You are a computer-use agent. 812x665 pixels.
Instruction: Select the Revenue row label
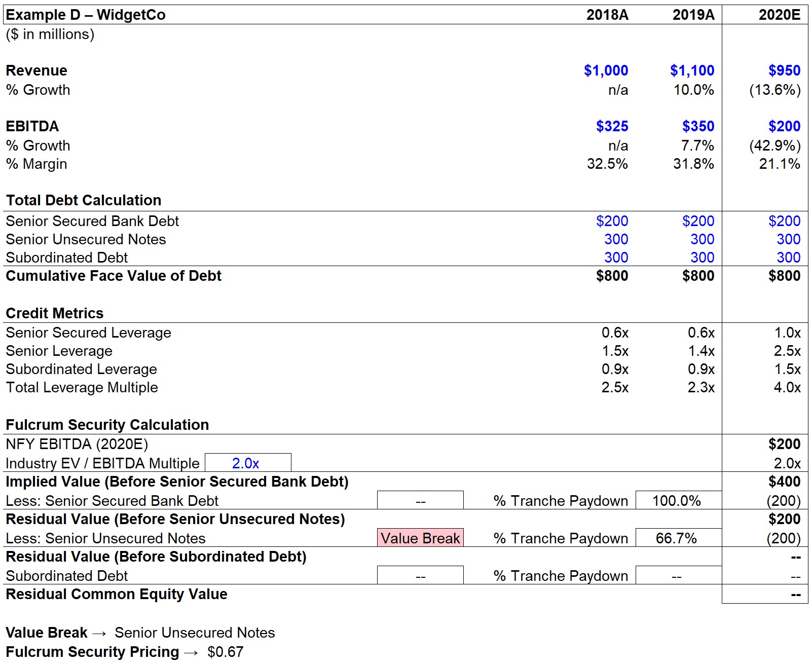[x=36, y=70]
